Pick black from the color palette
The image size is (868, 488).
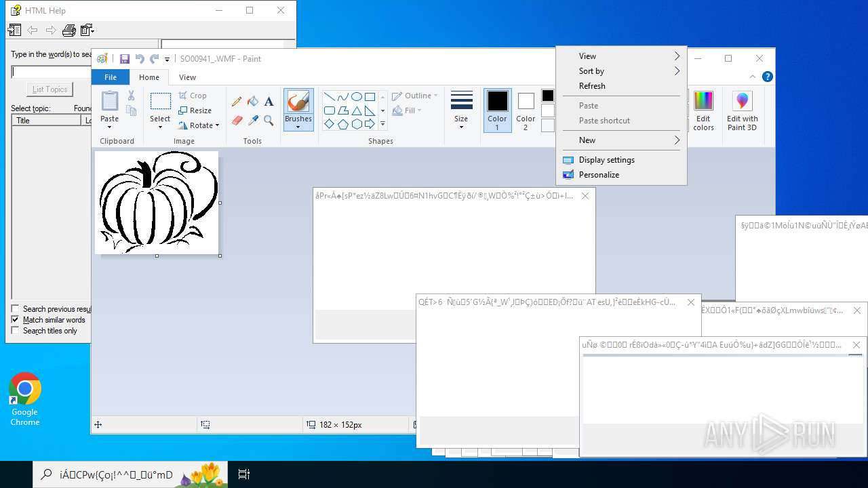[548, 96]
